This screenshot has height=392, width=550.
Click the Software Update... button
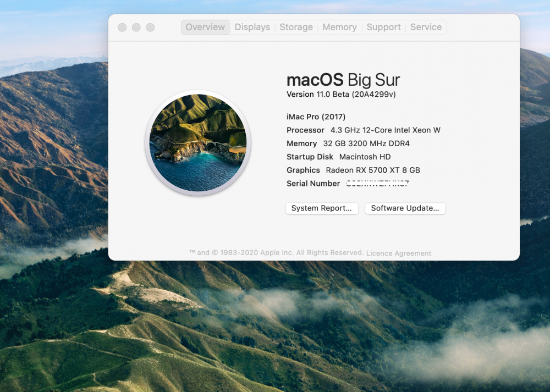click(x=405, y=208)
